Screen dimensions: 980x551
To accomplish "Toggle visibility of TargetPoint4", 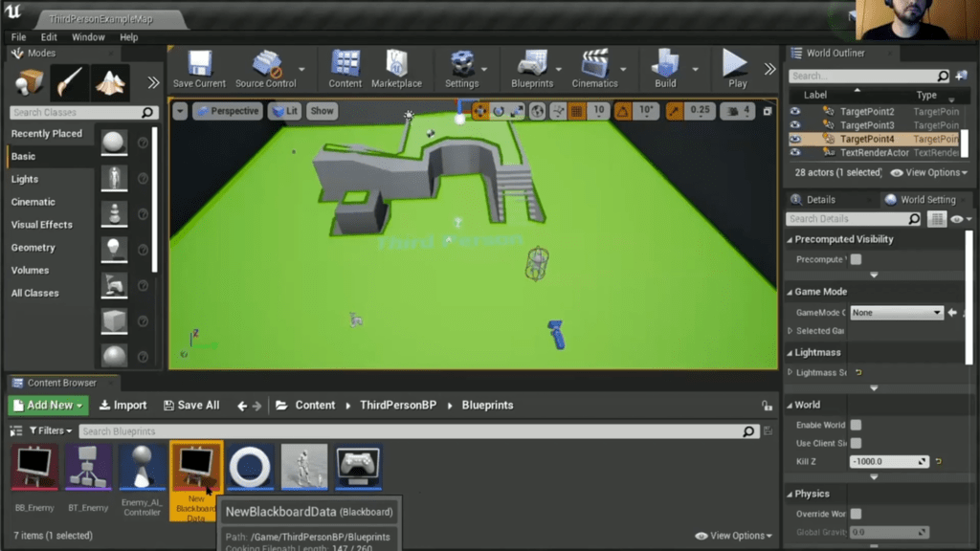I will pos(795,139).
